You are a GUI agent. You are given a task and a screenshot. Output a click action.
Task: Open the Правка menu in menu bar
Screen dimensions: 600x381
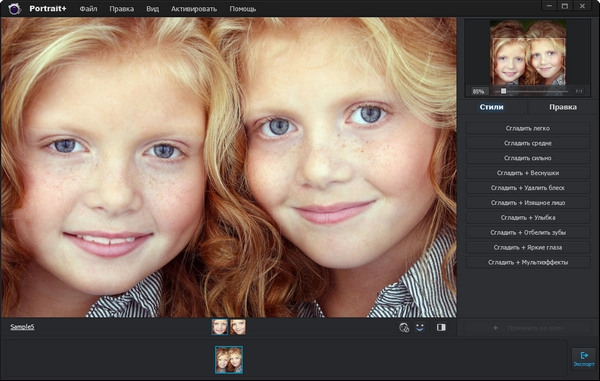122,9
